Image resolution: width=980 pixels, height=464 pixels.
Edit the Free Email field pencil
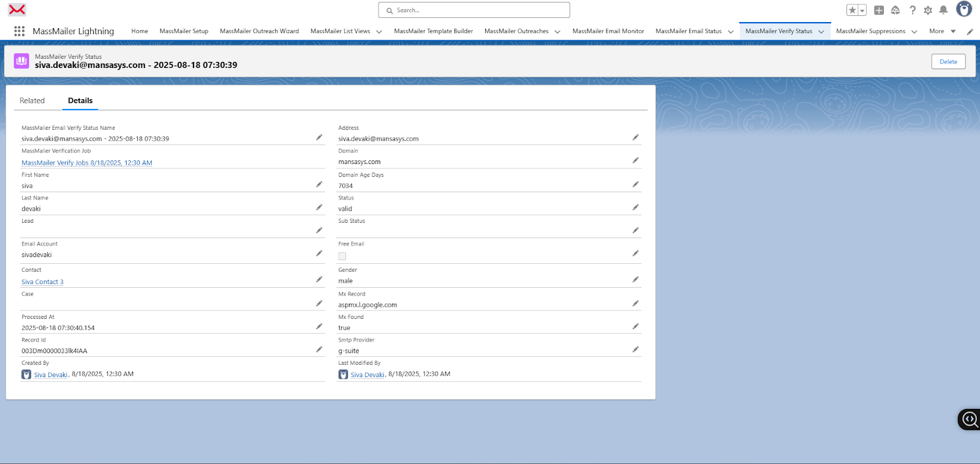pyautogui.click(x=636, y=253)
